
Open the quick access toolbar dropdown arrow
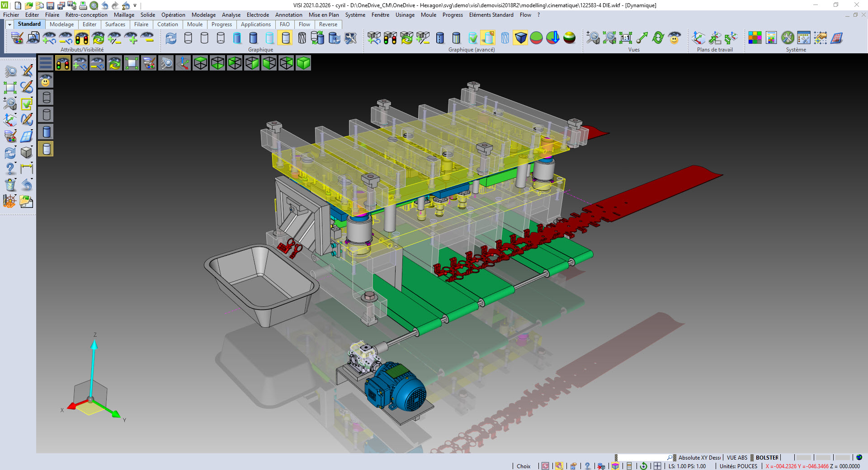135,5
